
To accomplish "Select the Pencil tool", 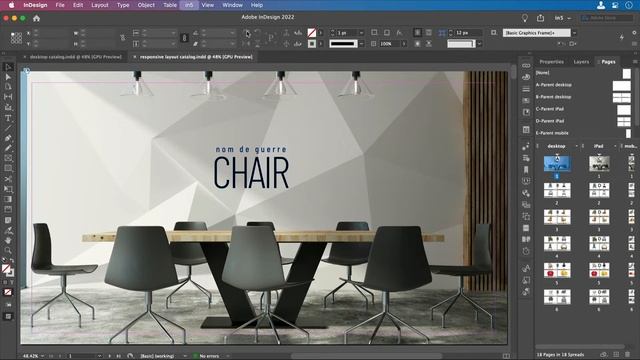I will click(8, 148).
